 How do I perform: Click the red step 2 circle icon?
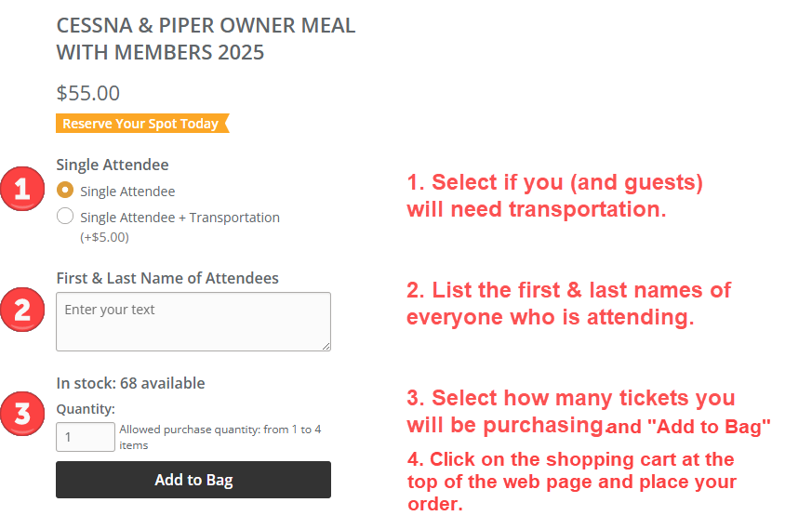click(22, 310)
